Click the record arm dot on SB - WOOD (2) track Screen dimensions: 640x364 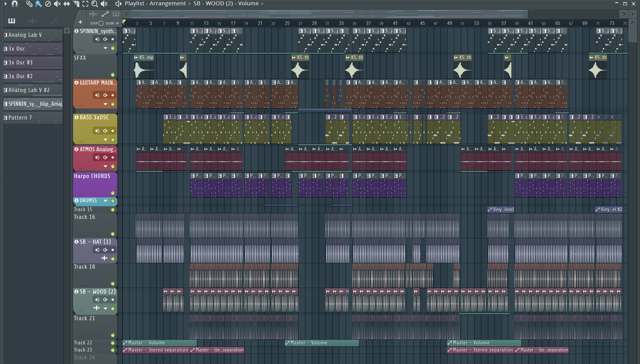click(113, 300)
